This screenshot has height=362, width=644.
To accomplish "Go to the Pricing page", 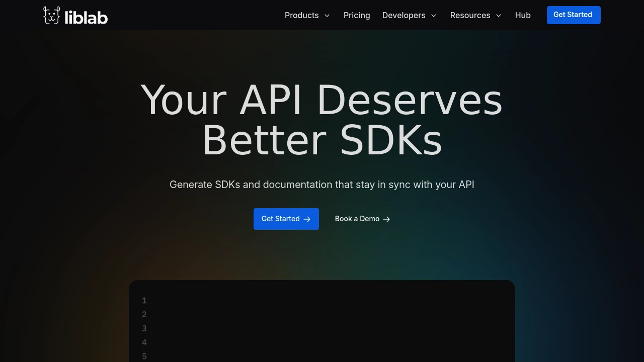I will (x=357, y=16).
